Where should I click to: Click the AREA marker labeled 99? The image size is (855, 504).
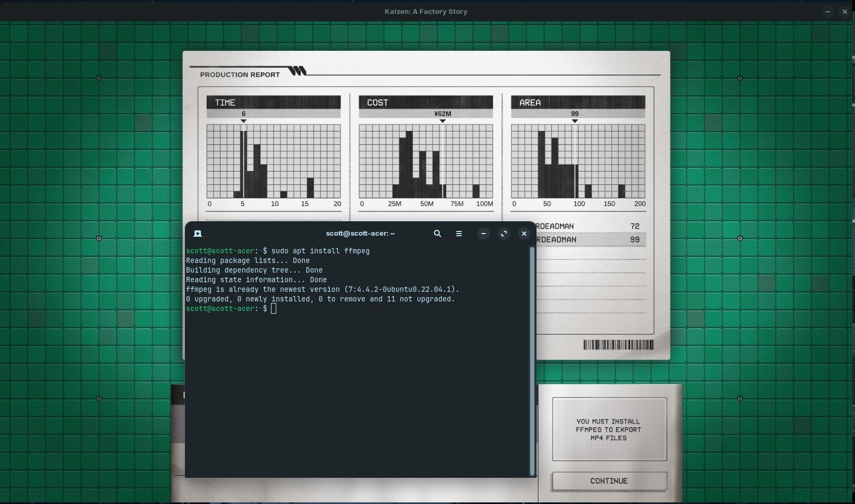pos(575,117)
